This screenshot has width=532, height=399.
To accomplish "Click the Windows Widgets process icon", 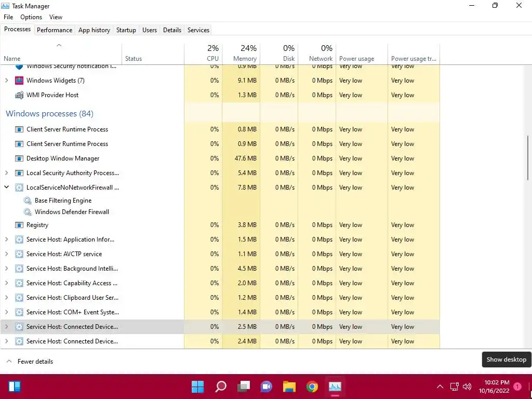I will 19,81.
